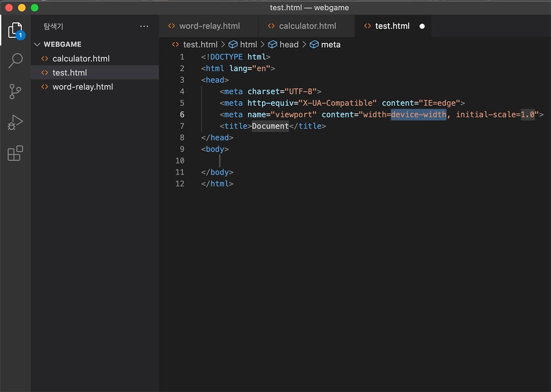
Task: Click the test.html breadcrumb entry
Action: [x=201, y=45]
